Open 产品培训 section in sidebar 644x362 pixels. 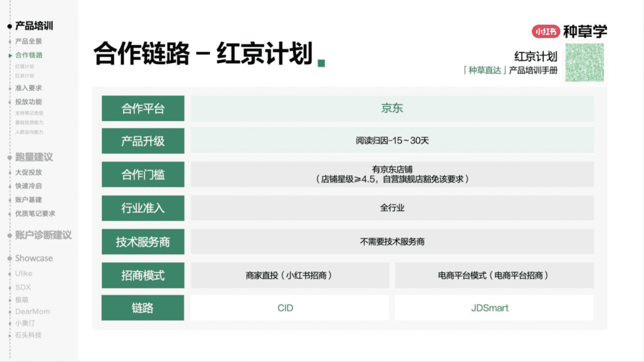pos(34,26)
